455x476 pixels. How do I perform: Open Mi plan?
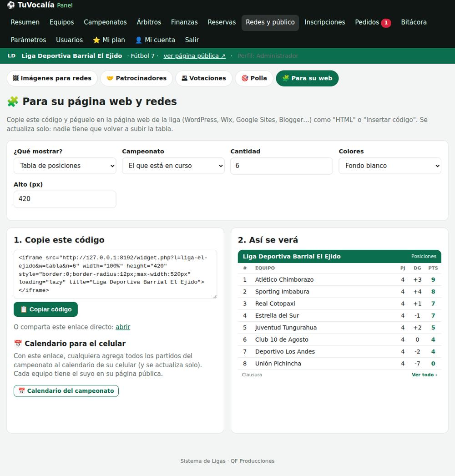[109, 40]
